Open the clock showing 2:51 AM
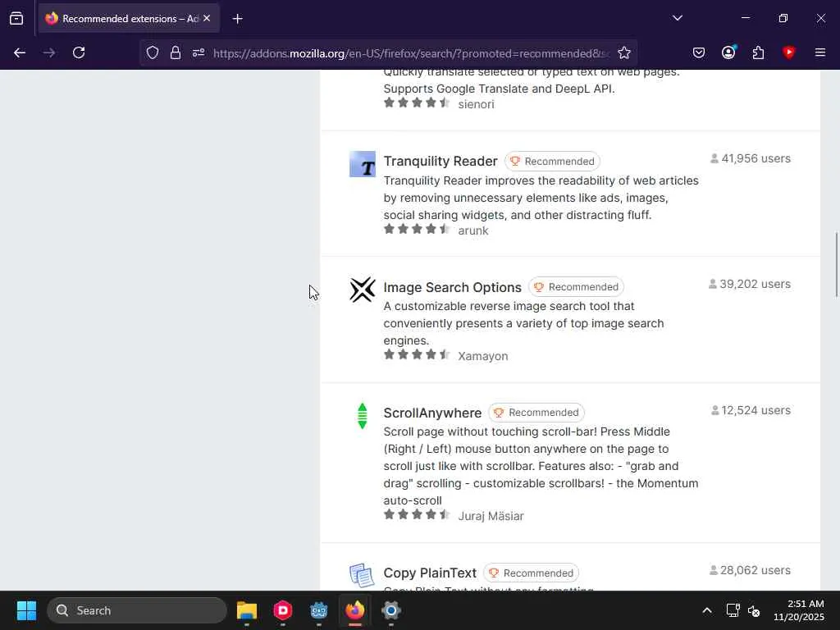The width and height of the screenshot is (840, 630). (799, 610)
